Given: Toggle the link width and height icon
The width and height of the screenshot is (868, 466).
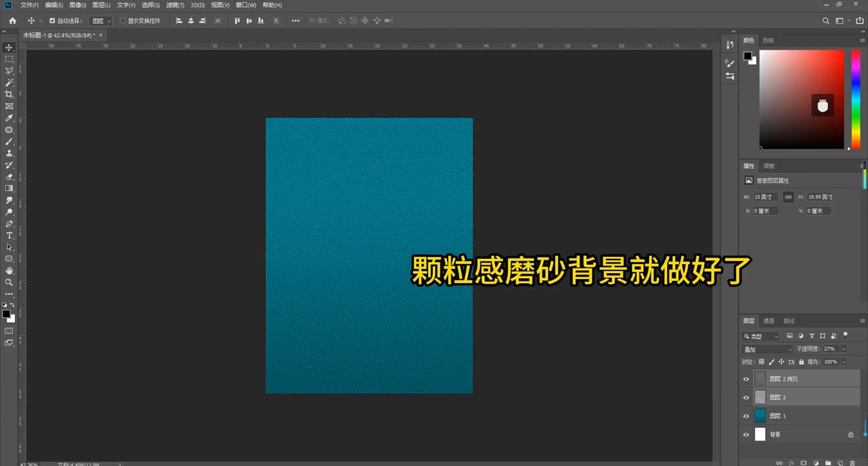Looking at the screenshot, I should 788,197.
